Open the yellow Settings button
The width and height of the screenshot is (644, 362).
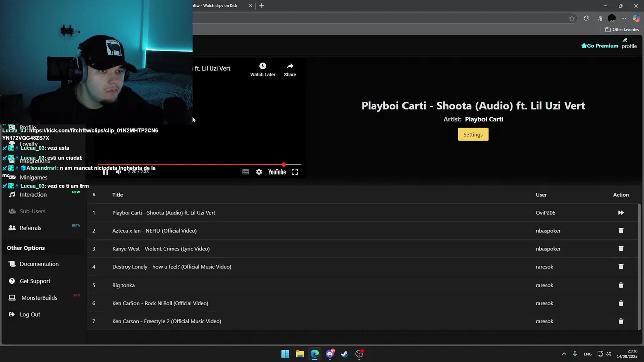(x=473, y=134)
